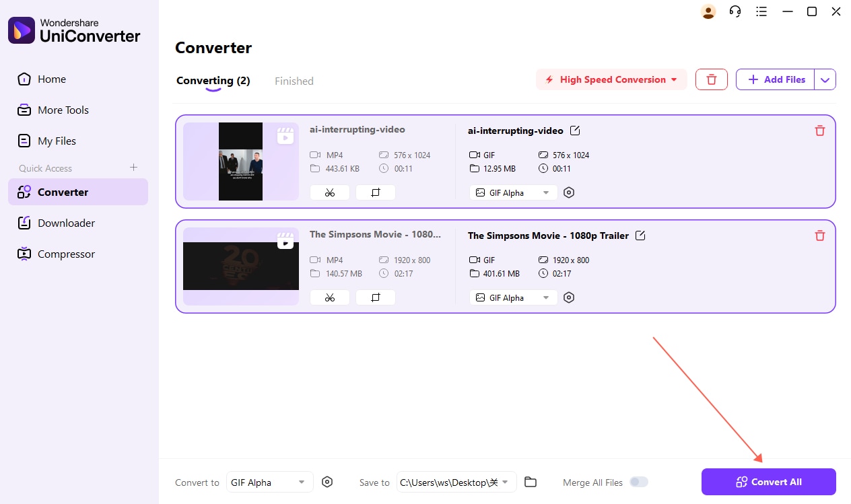Open the user account profile icon
The height and width of the screenshot is (504, 851).
pos(708,11)
